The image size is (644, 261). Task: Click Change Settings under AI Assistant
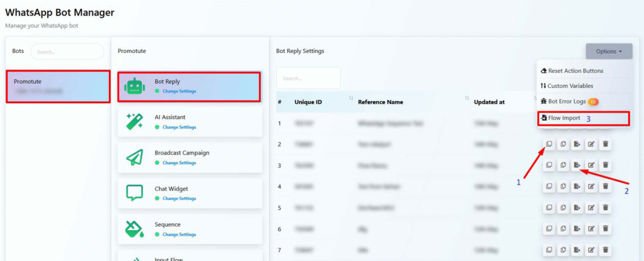click(x=179, y=127)
